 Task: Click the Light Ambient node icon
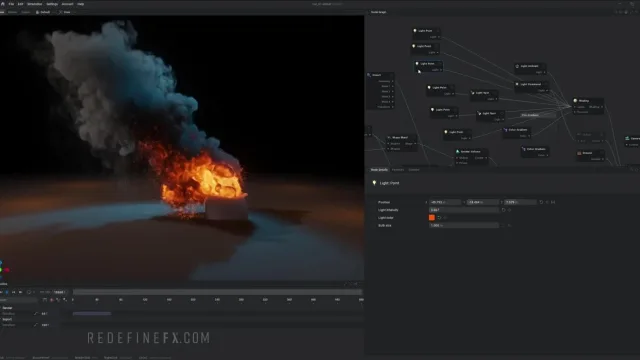tap(517, 66)
